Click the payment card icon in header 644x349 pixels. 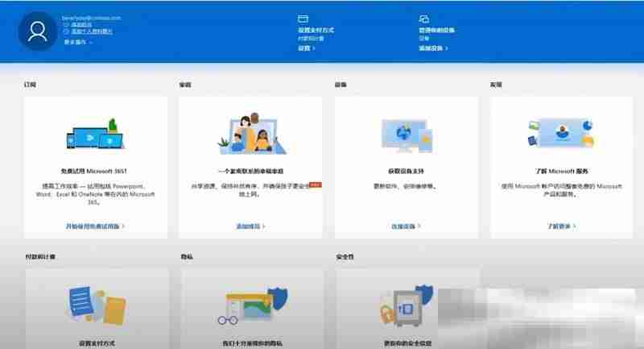click(303, 19)
